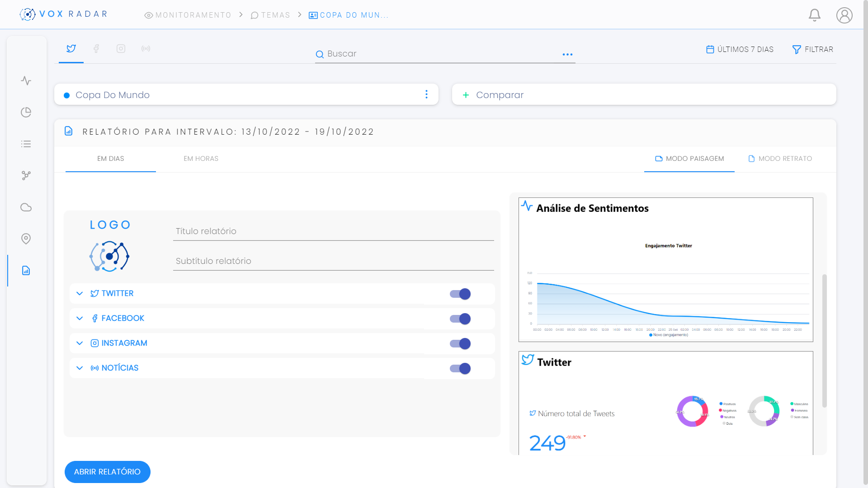Open news monitoring via radio signal icon
868x488 pixels.
click(x=146, y=49)
